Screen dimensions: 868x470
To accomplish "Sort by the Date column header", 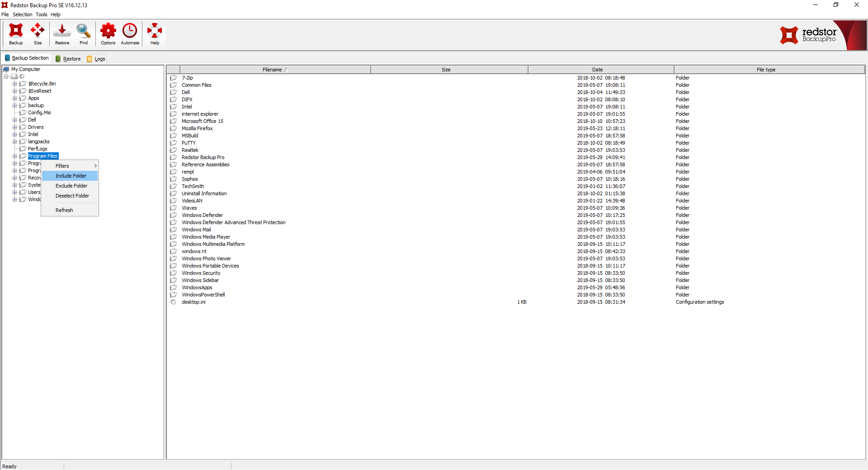I will [x=601, y=70].
